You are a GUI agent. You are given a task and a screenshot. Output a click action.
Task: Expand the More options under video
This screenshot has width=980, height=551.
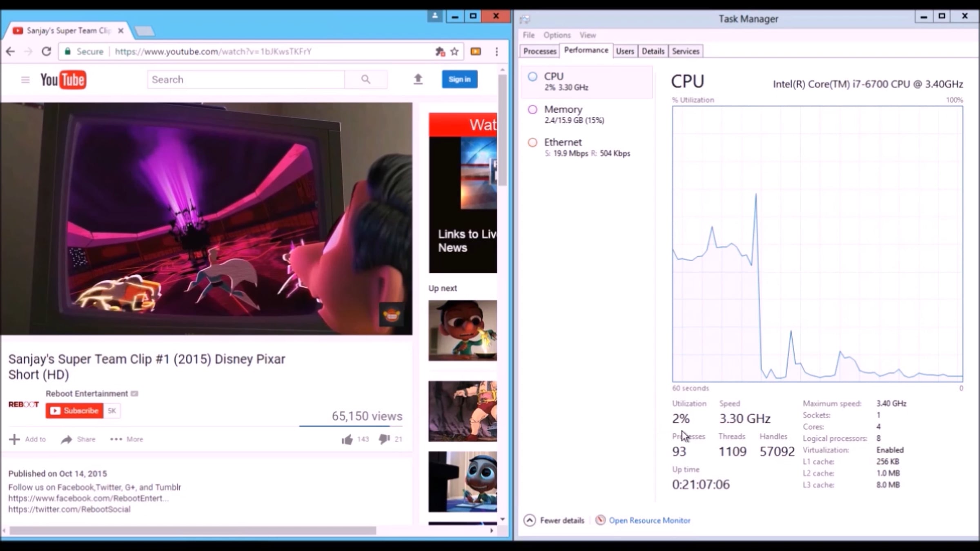127,439
